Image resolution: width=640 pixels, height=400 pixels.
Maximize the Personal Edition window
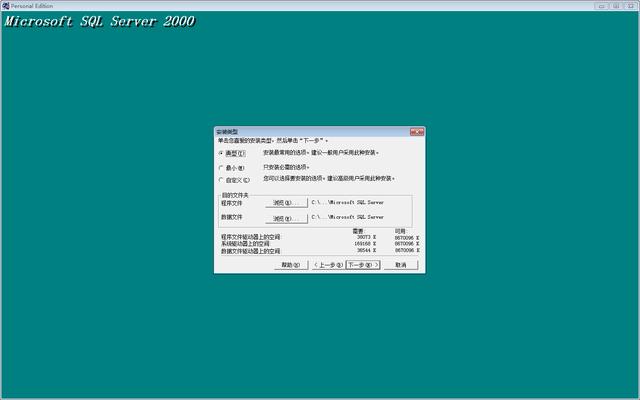[616, 6]
